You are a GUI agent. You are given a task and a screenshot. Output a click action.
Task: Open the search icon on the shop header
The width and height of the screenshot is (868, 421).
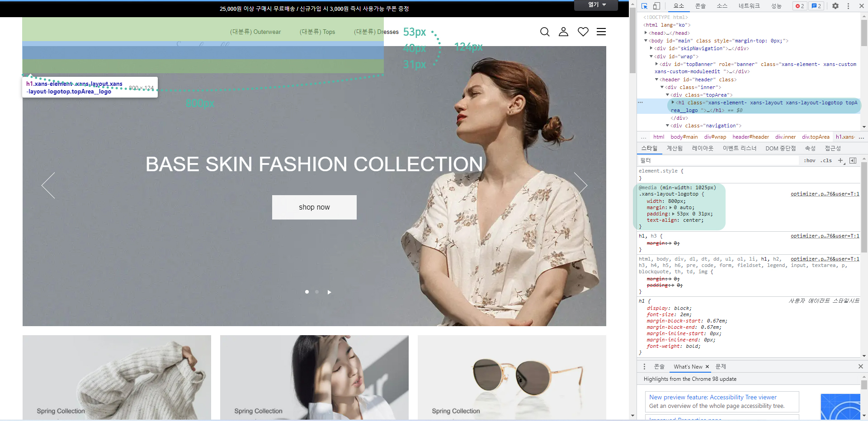click(545, 32)
